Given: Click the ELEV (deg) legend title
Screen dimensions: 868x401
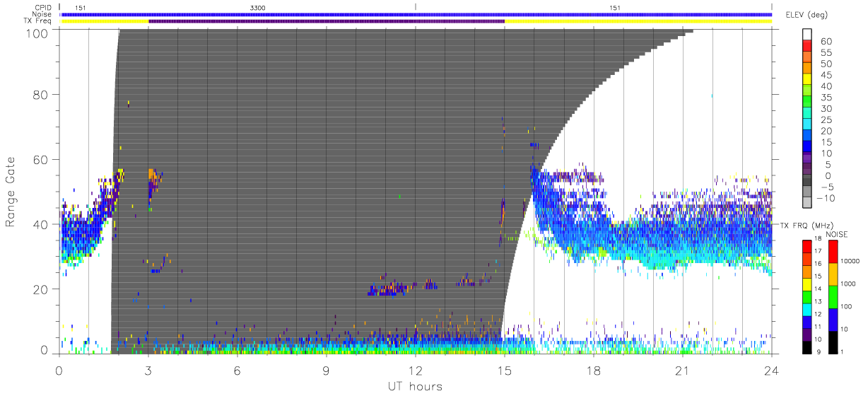Looking at the screenshot, I should 807,15.
